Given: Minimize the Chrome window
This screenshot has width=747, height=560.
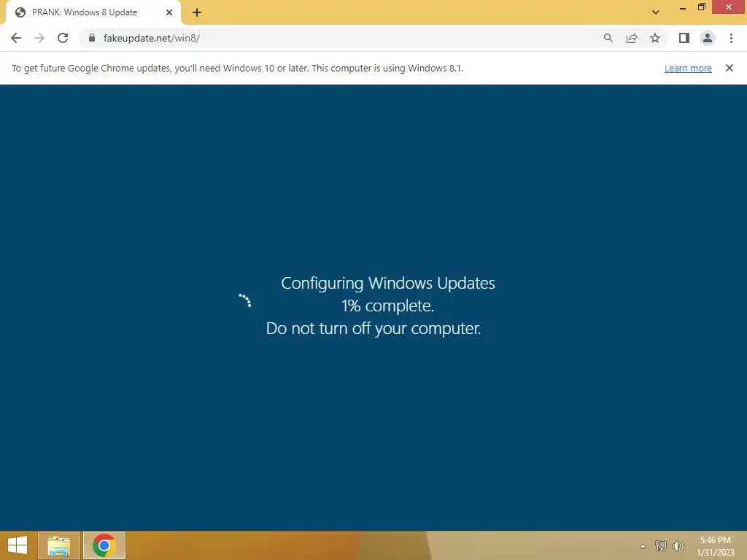Looking at the screenshot, I should [x=683, y=7].
